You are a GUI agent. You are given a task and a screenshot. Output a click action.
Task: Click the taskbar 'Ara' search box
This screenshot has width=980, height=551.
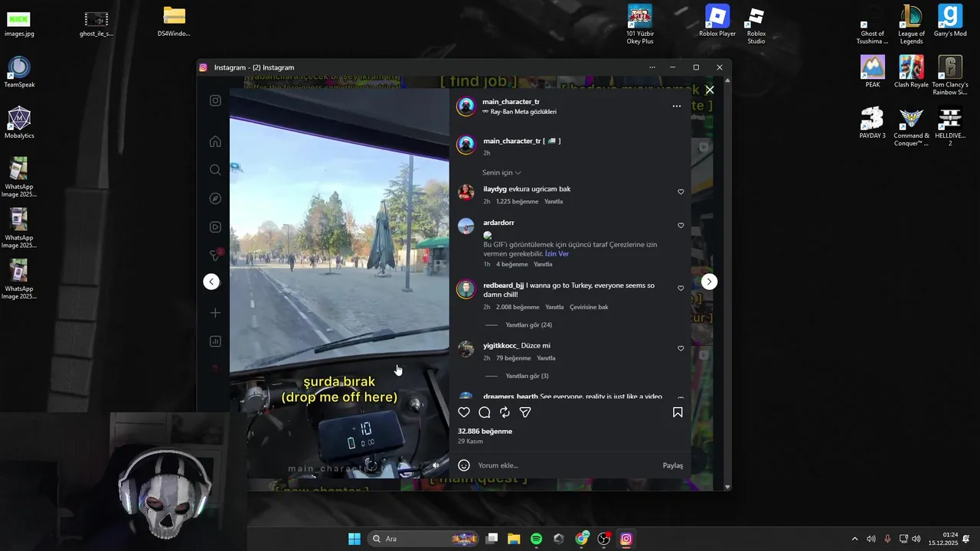click(424, 539)
